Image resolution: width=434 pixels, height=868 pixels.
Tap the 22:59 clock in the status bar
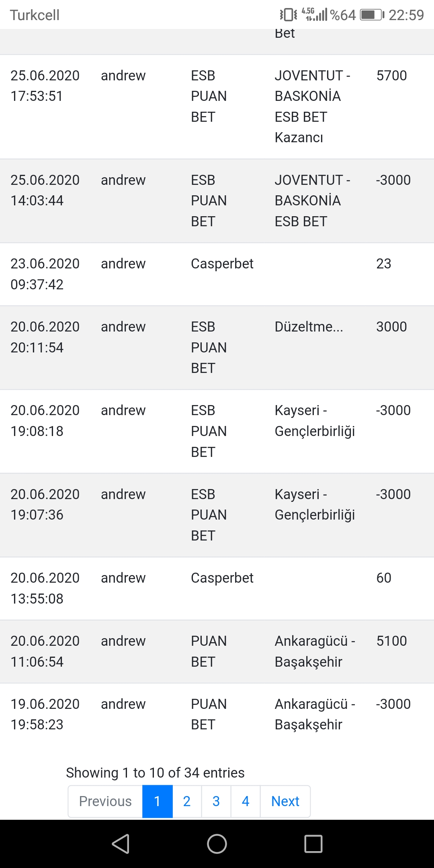point(406,15)
